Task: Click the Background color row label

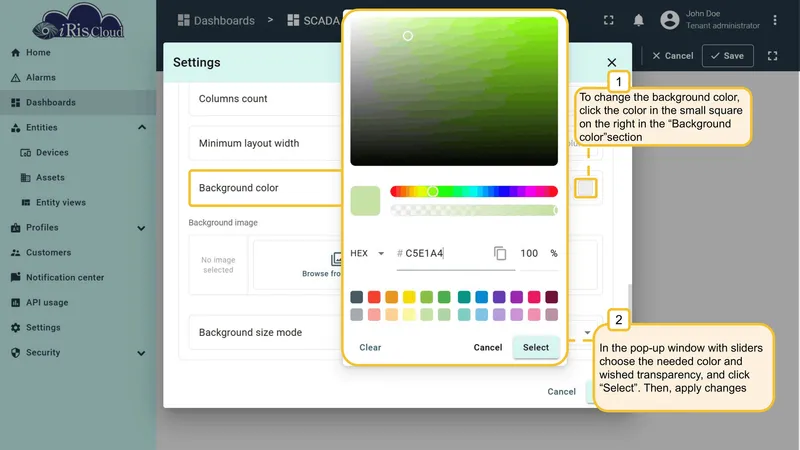Action: 239,188
